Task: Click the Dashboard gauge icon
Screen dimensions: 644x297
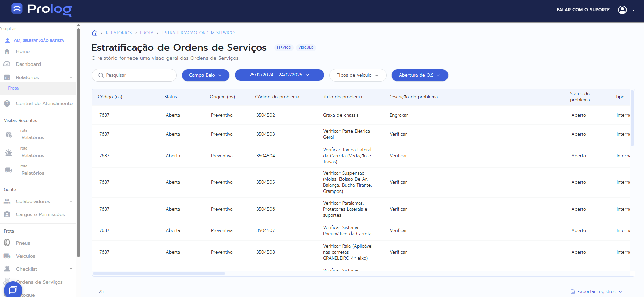Action: click(7, 64)
